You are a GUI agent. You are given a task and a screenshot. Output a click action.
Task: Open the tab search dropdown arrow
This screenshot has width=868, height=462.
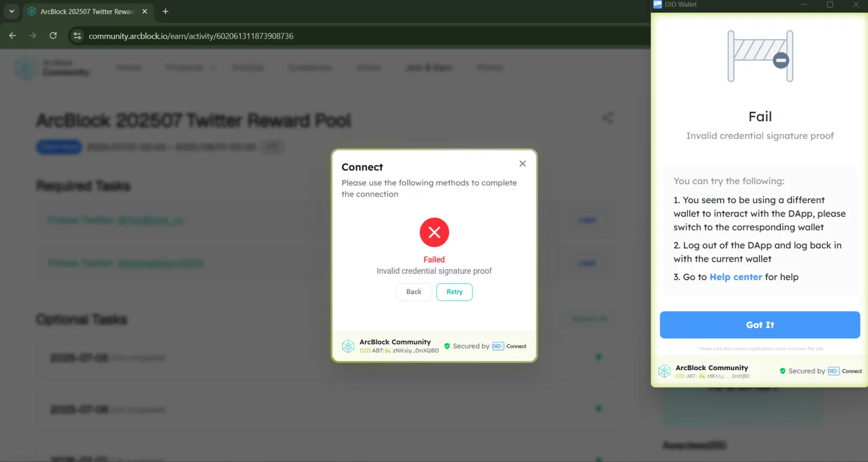[11, 11]
